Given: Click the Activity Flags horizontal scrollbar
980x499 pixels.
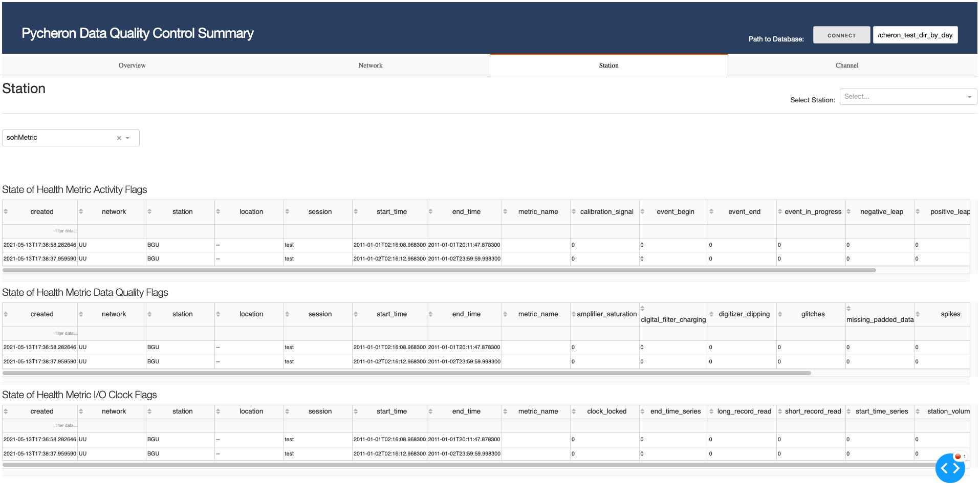Looking at the screenshot, I should (439, 270).
